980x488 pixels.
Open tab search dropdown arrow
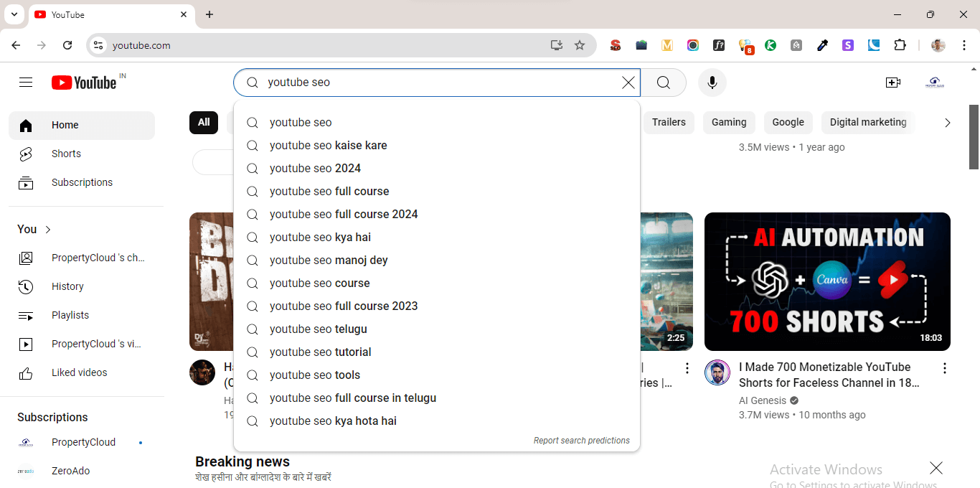14,14
